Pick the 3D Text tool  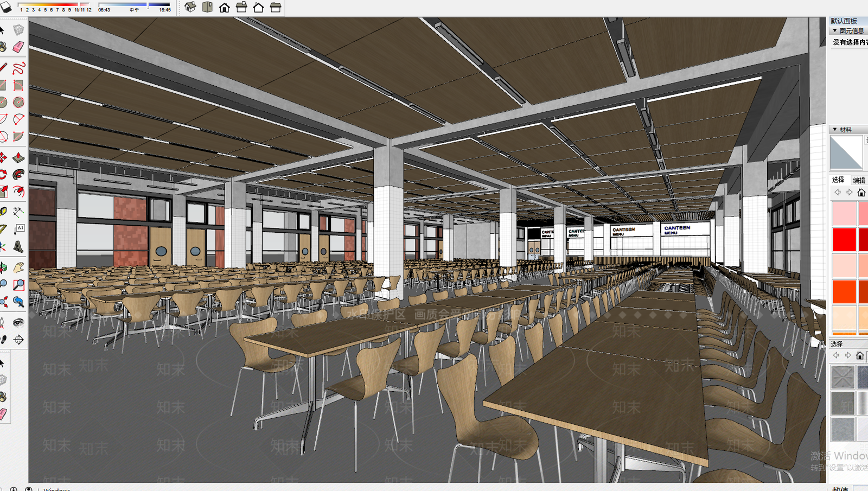(x=18, y=246)
